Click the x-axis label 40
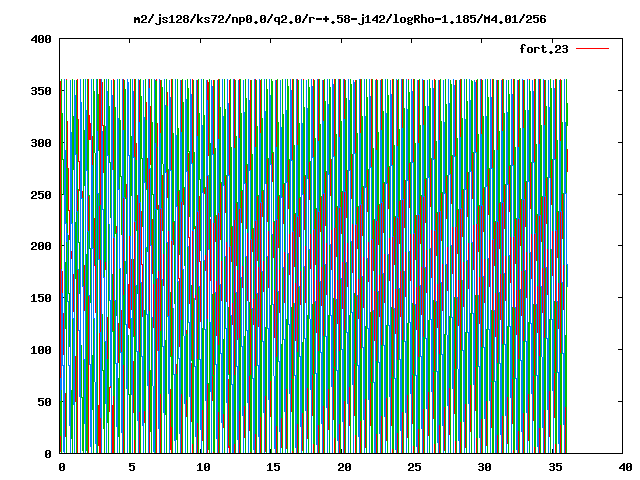640x480 pixels. pos(625,467)
